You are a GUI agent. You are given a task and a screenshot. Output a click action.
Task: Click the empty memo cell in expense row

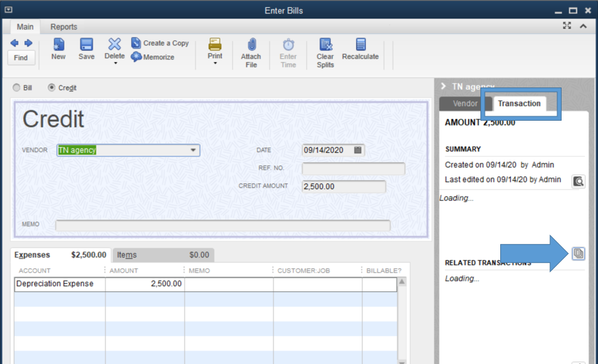(x=229, y=284)
